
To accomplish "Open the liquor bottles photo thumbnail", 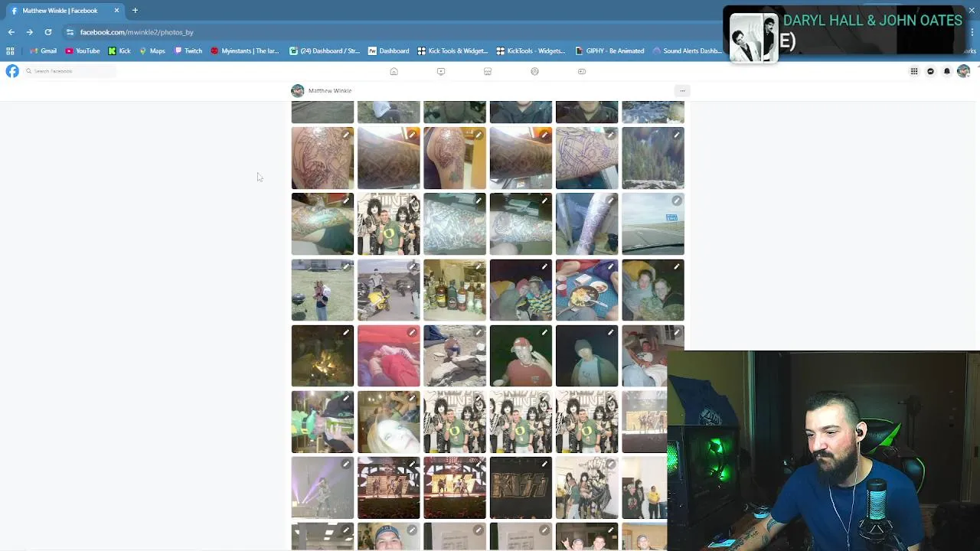I will tap(455, 290).
